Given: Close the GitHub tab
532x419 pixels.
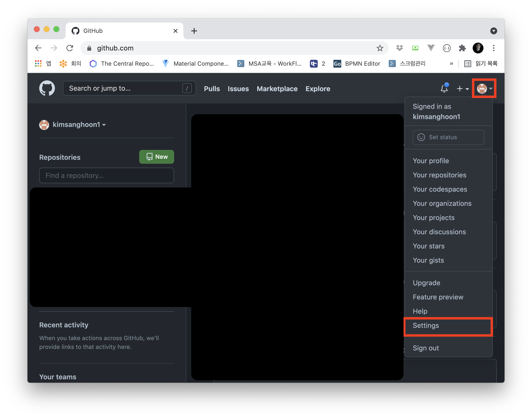Looking at the screenshot, I should pyautogui.click(x=175, y=31).
